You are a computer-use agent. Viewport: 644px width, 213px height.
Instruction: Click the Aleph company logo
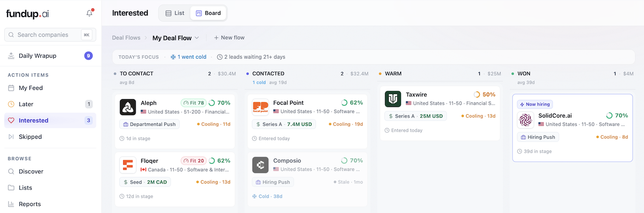click(128, 107)
